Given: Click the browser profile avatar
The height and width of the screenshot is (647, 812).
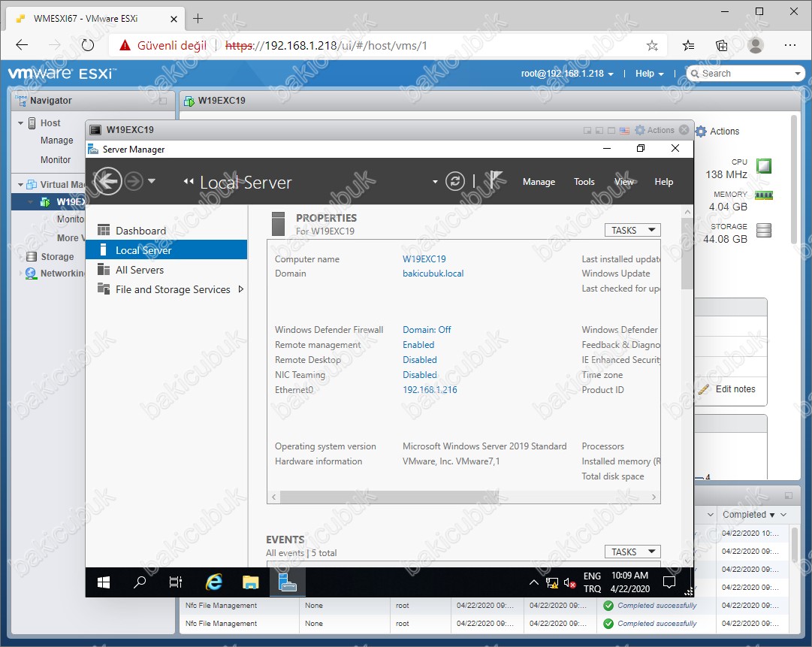Looking at the screenshot, I should point(756,46).
